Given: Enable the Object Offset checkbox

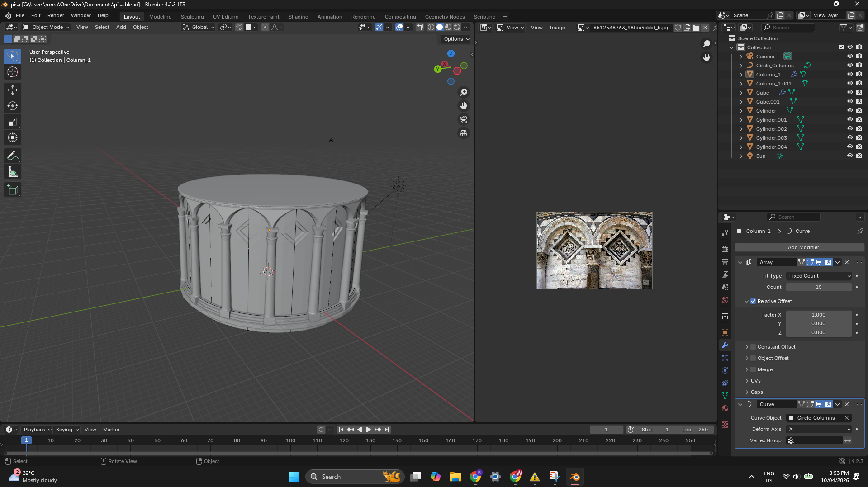Looking at the screenshot, I should point(753,358).
